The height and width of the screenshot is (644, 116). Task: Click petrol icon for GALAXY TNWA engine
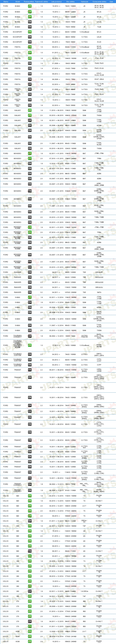(x=30, y=115)
